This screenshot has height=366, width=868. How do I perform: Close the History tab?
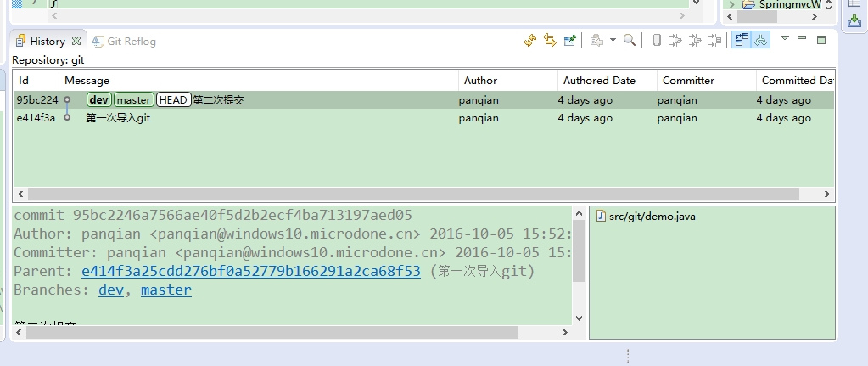[x=76, y=41]
